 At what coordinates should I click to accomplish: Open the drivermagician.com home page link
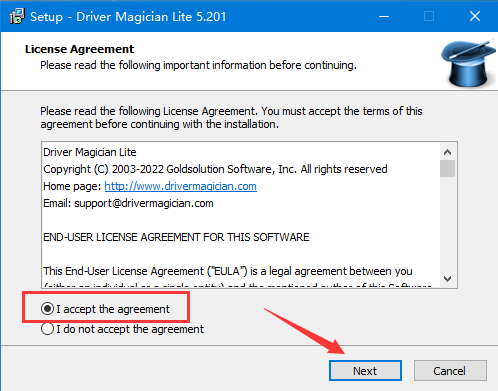(180, 186)
